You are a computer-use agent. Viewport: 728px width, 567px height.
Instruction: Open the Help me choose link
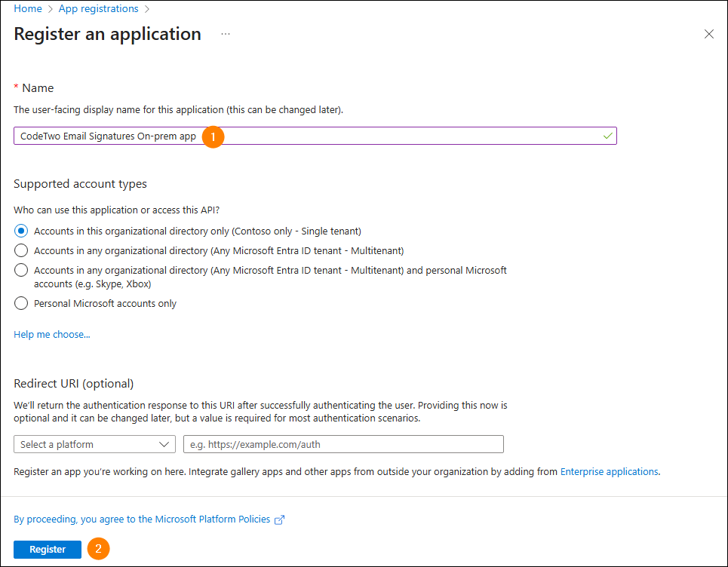pyautogui.click(x=52, y=334)
